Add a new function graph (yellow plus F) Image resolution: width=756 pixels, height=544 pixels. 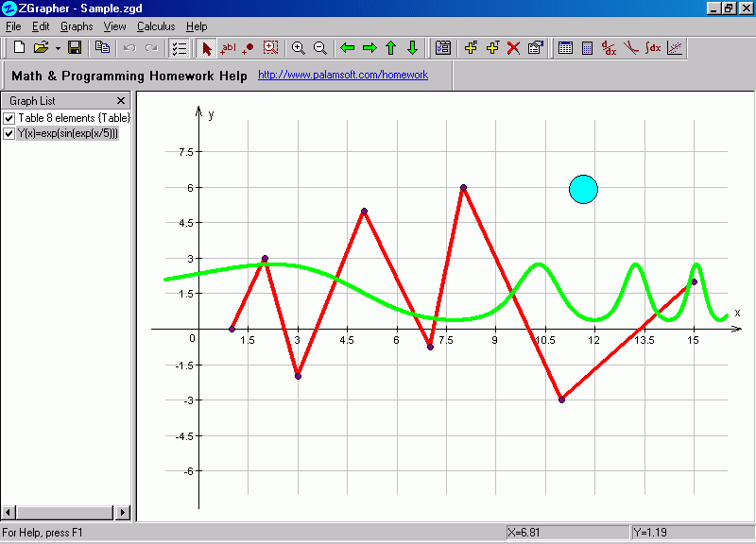pos(471,48)
